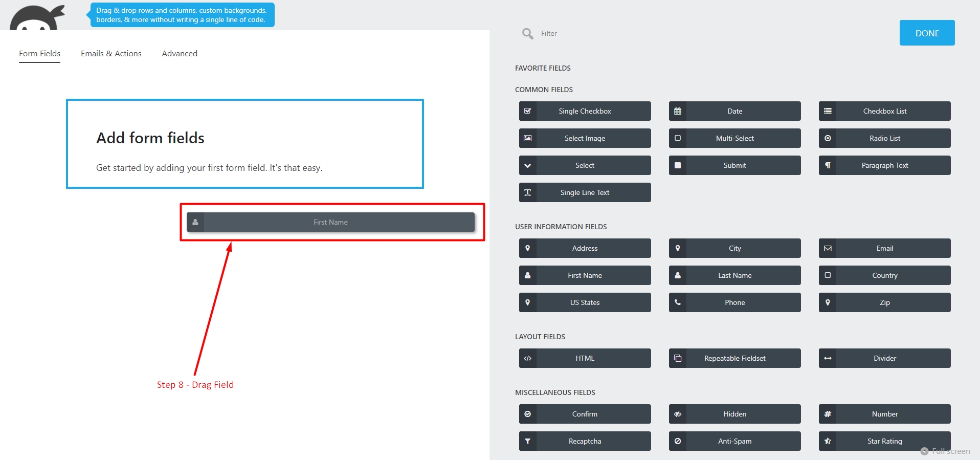
Task: Click the Country field icon
Action: [x=827, y=275]
